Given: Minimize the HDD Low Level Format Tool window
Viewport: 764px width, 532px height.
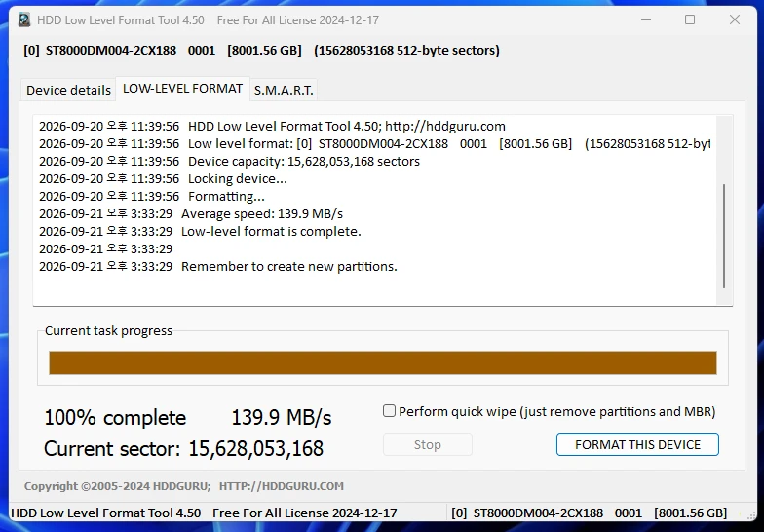Looking at the screenshot, I should point(646,19).
